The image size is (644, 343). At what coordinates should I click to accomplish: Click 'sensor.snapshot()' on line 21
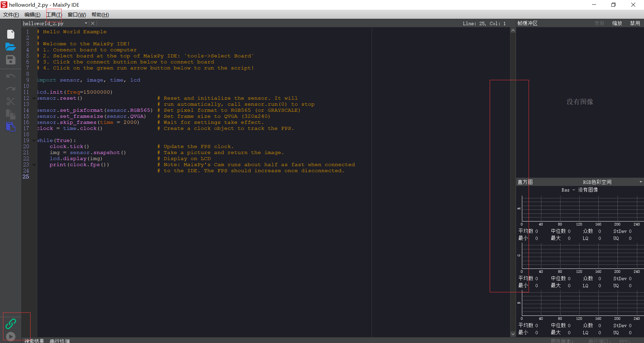(98, 153)
